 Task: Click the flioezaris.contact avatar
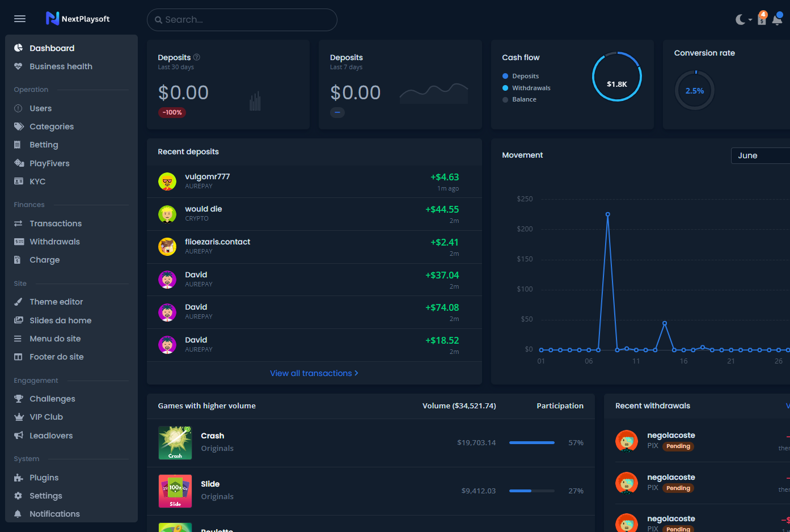(x=167, y=247)
